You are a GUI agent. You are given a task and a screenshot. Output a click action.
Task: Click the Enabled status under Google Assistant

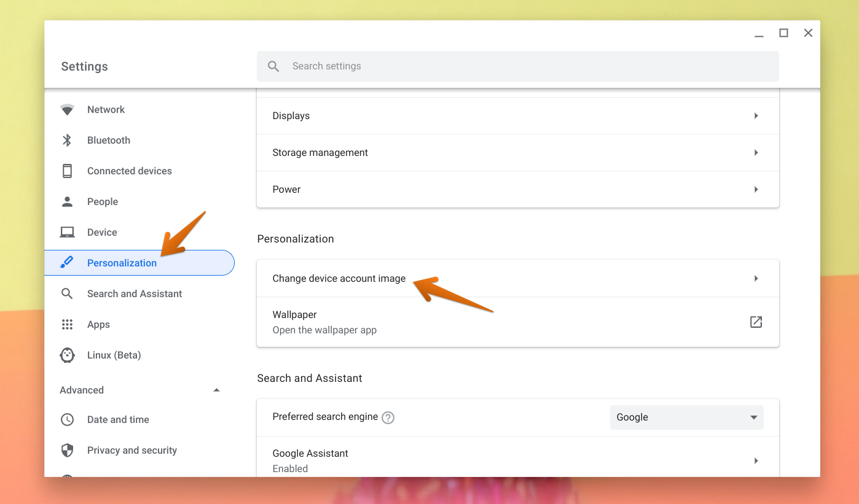click(290, 469)
